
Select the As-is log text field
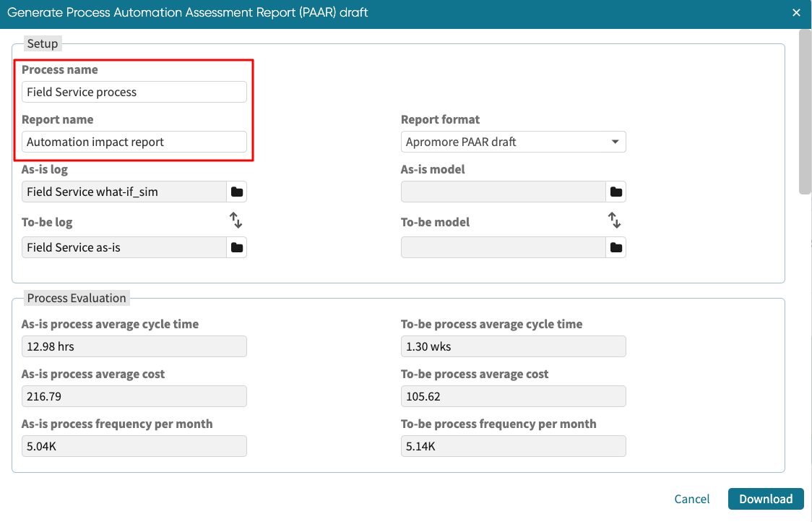tap(124, 192)
